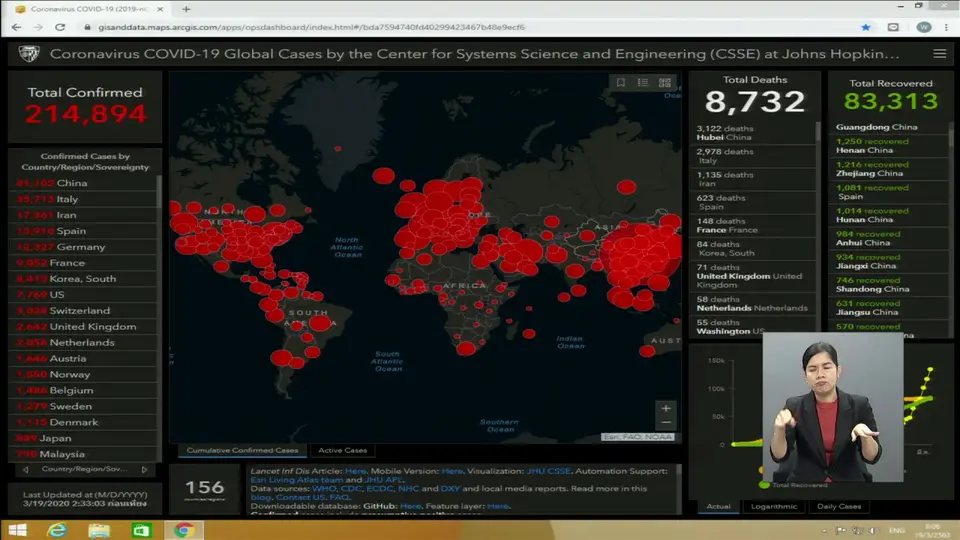Open the Esri Living Atlas team link
The height and width of the screenshot is (540, 960).
coord(296,480)
